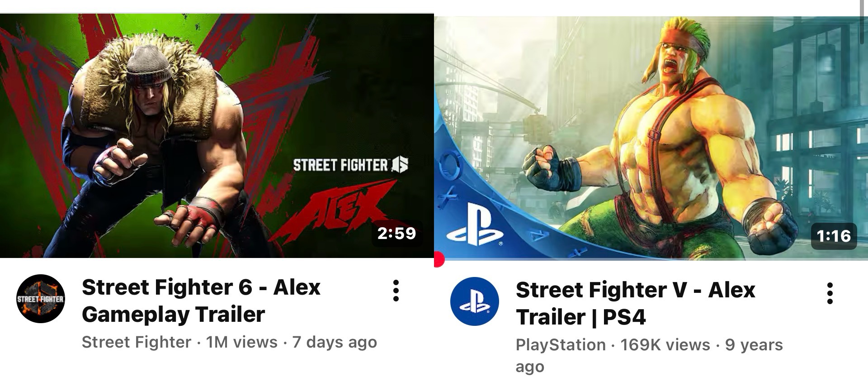Open options menu for Street Fighter 6 video
868x382 pixels.
396,291
